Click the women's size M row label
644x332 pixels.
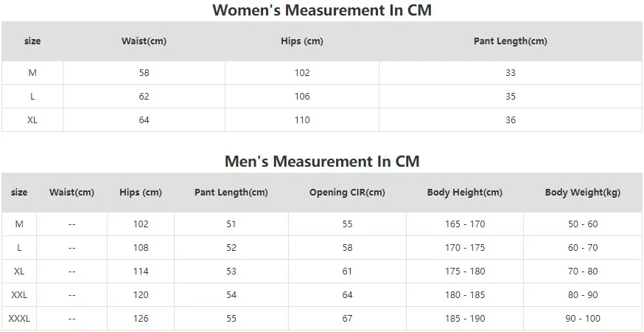[32, 73]
